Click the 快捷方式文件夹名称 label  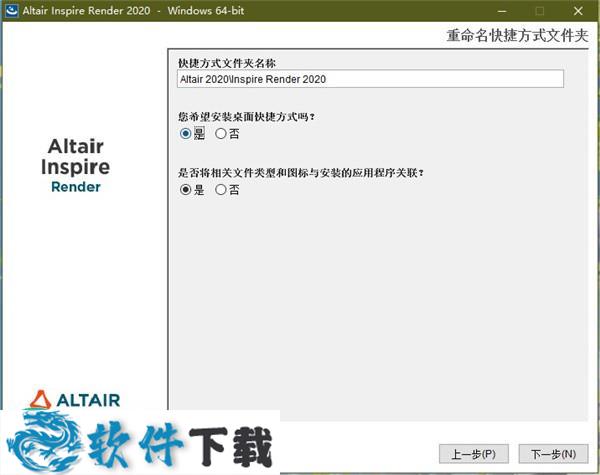pyautogui.click(x=227, y=63)
